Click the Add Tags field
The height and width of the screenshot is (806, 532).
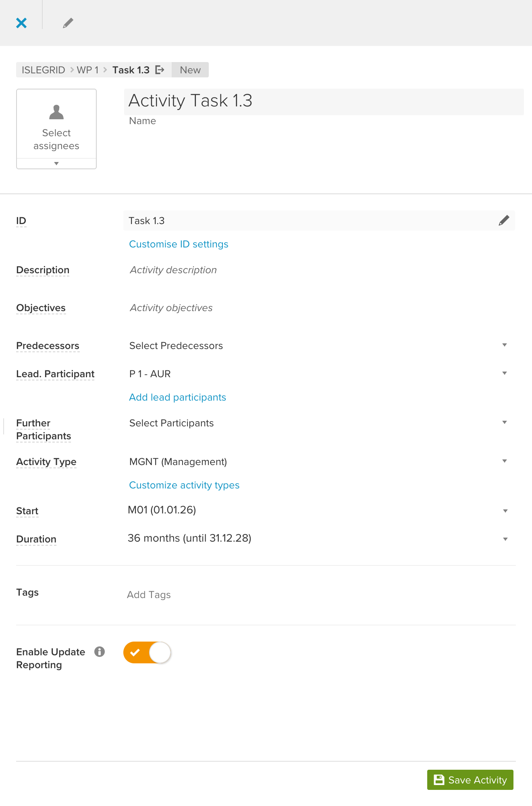coord(149,595)
